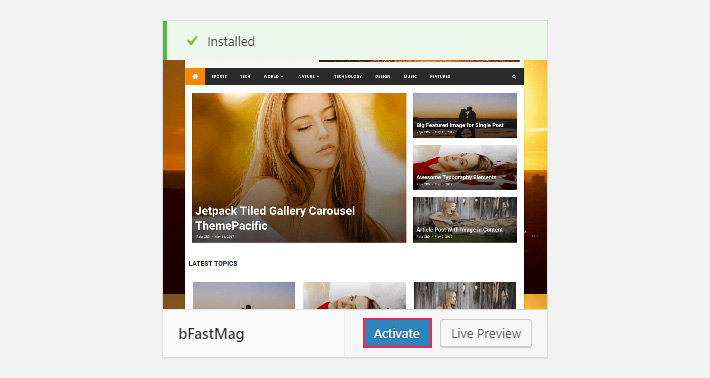Click the orange home icon in theme preview
Screen dimensions: 710x378
pos(195,77)
